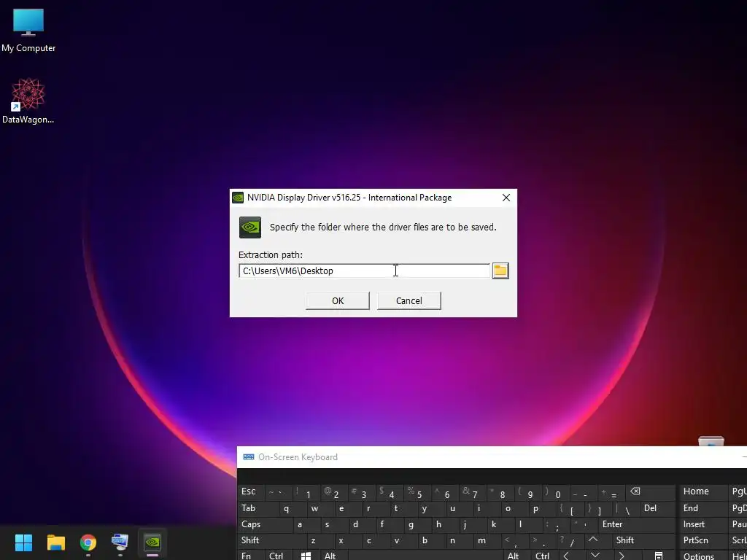Screen dimensions: 747x560
Task: Tap the q key on the On-Screen Keyboard
Action: tap(292, 508)
